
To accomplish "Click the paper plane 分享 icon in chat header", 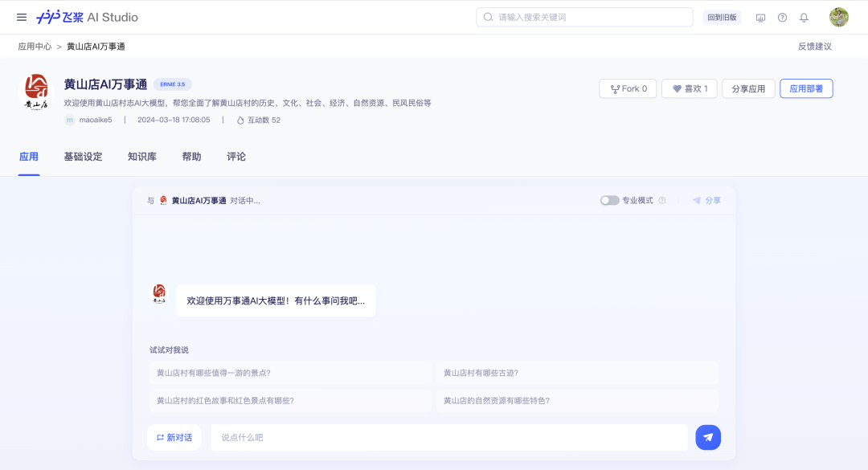I will pos(696,200).
